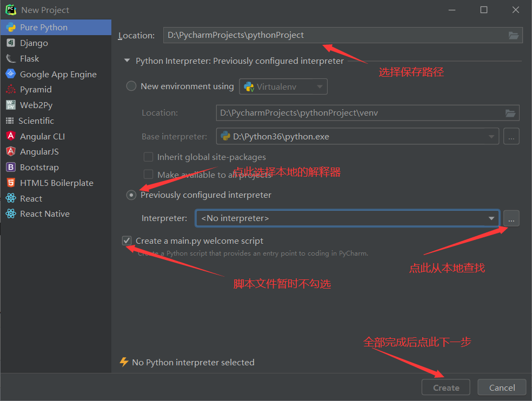
Task: Open the Virtualenv environment dropdown
Action: (x=283, y=86)
